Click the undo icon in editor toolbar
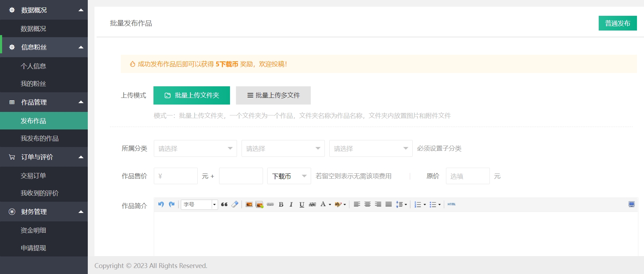644x274 pixels. coord(161,204)
